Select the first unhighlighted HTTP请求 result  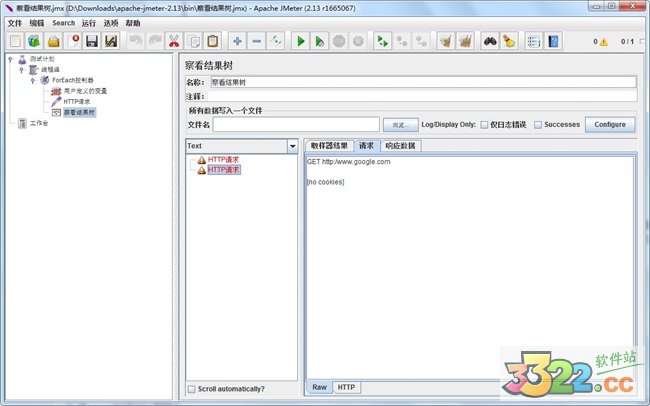pyautogui.click(x=223, y=160)
